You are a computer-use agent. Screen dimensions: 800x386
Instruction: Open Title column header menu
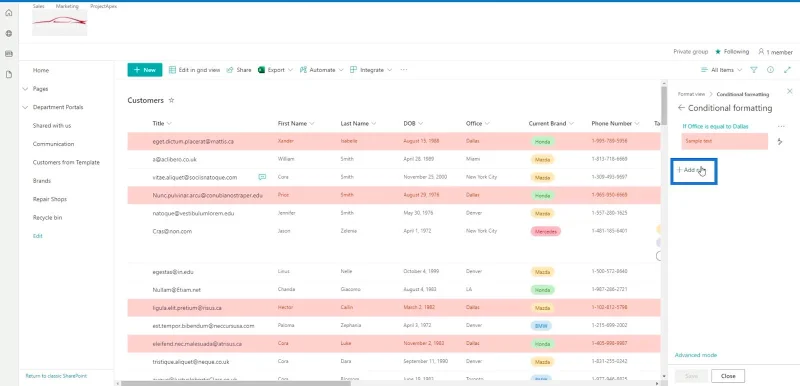coord(162,123)
